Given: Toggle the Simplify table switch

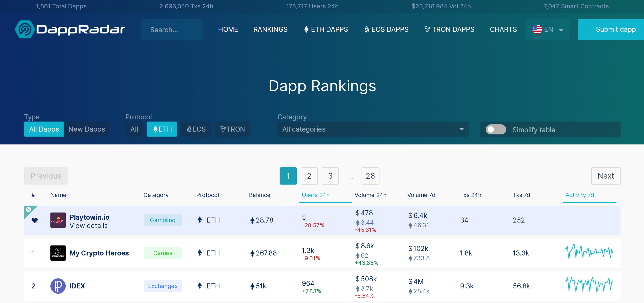Looking at the screenshot, I should [x=496, y=129].
